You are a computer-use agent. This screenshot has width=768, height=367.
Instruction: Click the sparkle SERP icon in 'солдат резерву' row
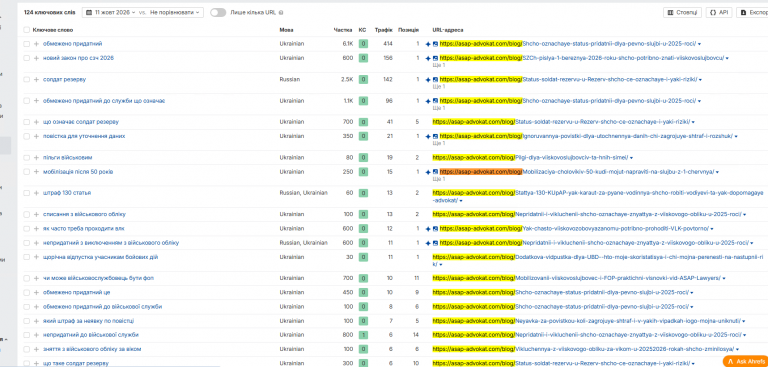click(x=428, y=79)
